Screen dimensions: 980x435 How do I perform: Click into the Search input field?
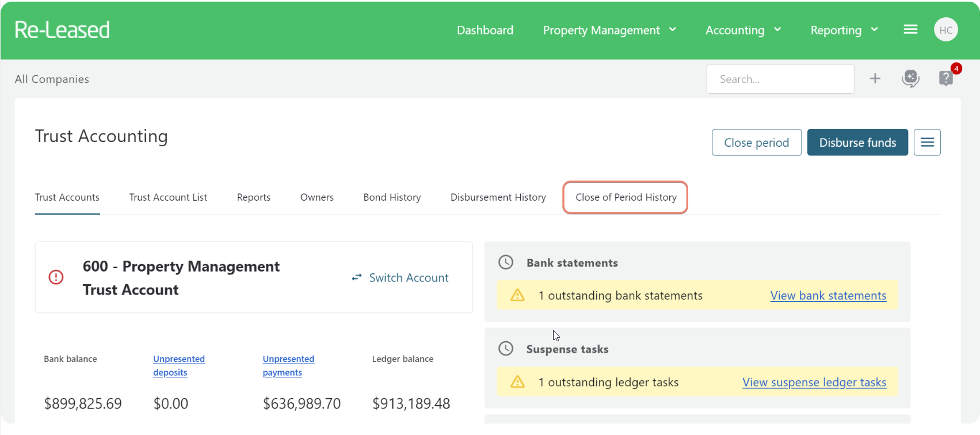pyautogui.click(x=780, y=79)
